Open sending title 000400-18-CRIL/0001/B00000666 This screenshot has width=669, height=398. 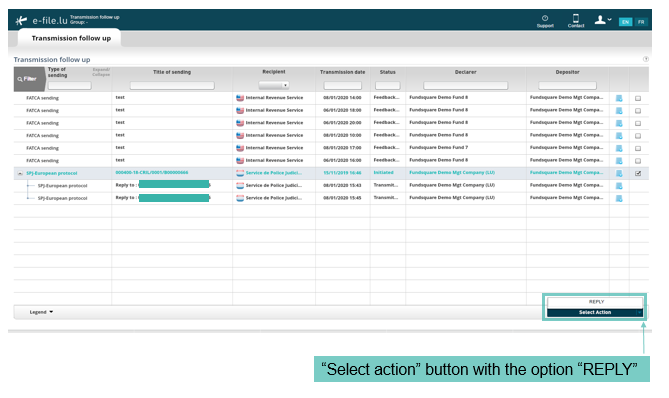pos(151,172)
